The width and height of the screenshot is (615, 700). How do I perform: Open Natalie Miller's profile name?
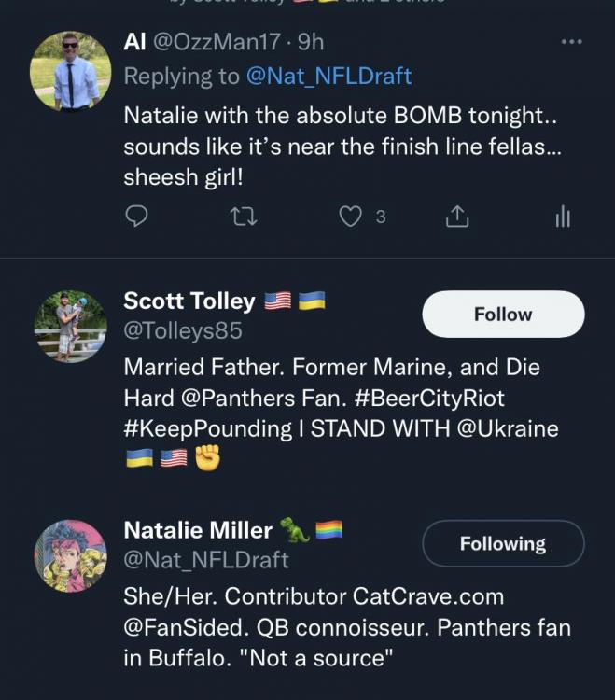pos(198,531)
